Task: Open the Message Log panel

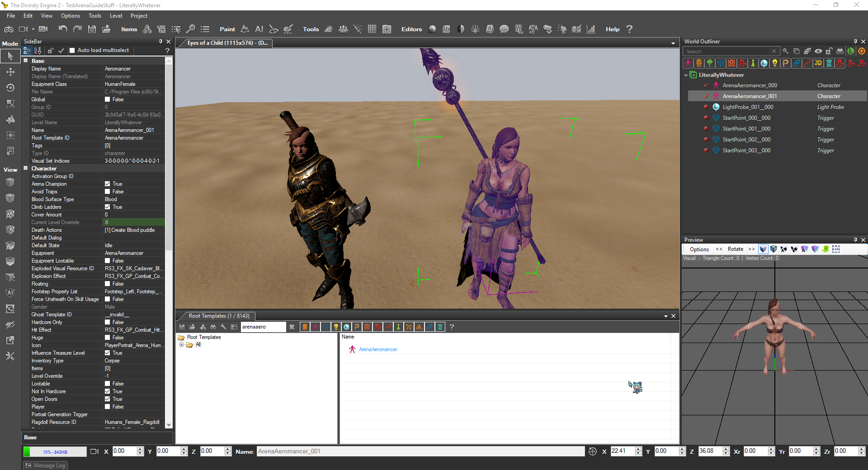Action: pos(46,465)
